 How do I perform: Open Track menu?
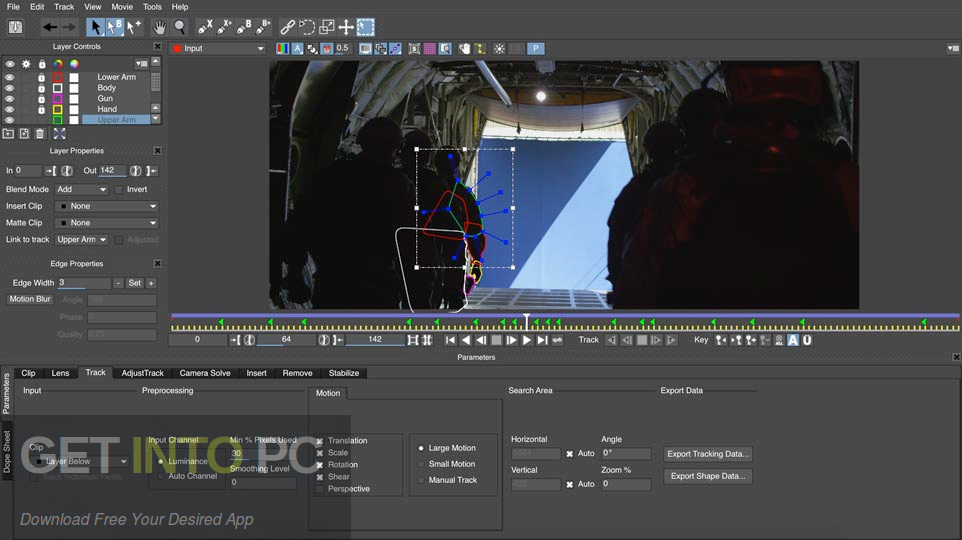click(64, 7)
